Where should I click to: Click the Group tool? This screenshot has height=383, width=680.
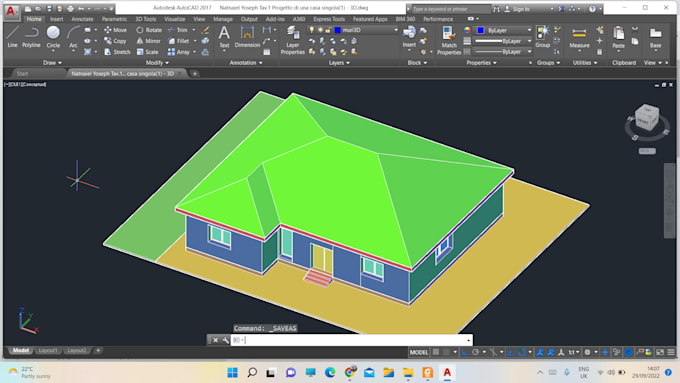(x=543, y=36)
